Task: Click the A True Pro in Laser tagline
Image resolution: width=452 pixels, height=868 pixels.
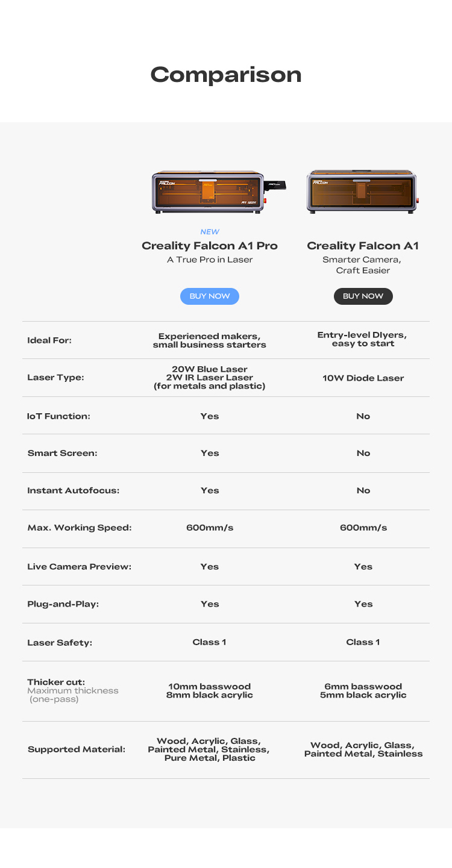Action: point(209,260)
